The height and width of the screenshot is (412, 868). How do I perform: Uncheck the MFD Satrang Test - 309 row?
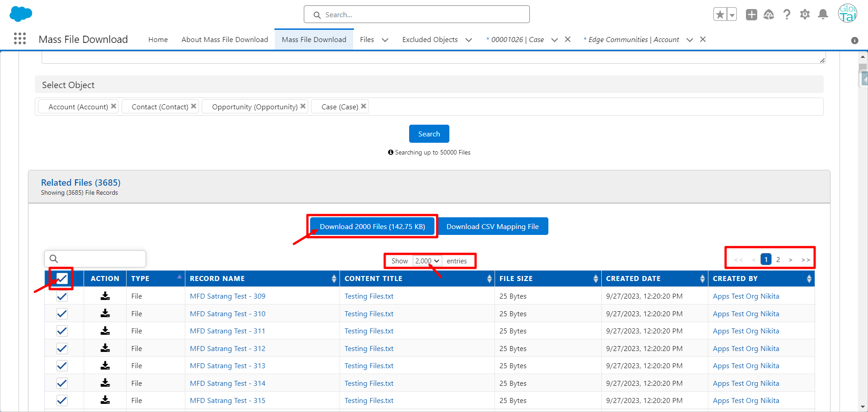[x=62, y=296]
